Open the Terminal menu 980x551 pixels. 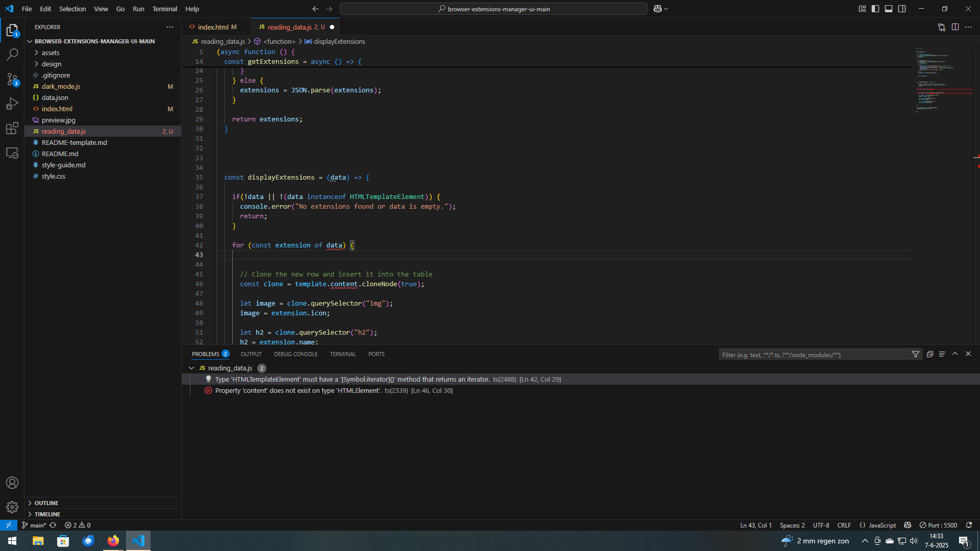tap(164, 9)
